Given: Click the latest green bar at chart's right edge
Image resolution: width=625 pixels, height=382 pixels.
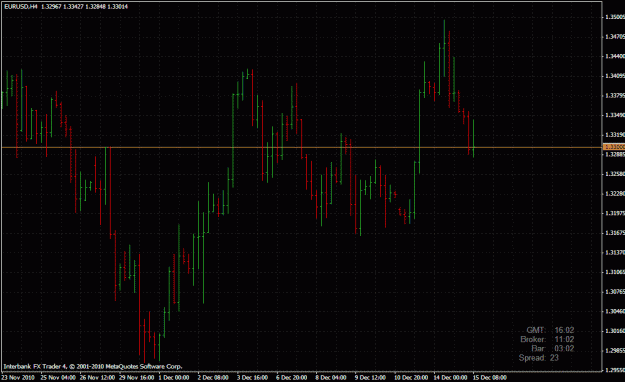Looking at the screenshot, I should (474, 138).
